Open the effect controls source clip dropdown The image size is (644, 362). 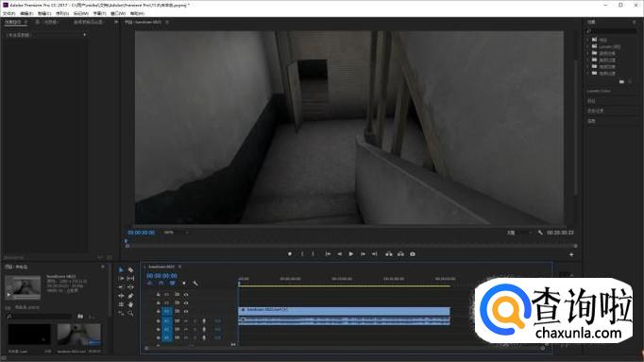point(45,35)
